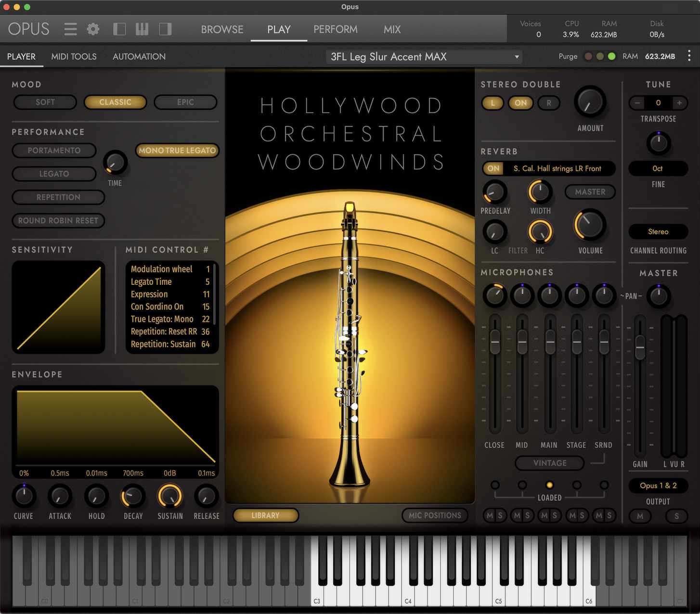
Task: Click the Round Robin Reset button
Action: [x=58, y=220]
